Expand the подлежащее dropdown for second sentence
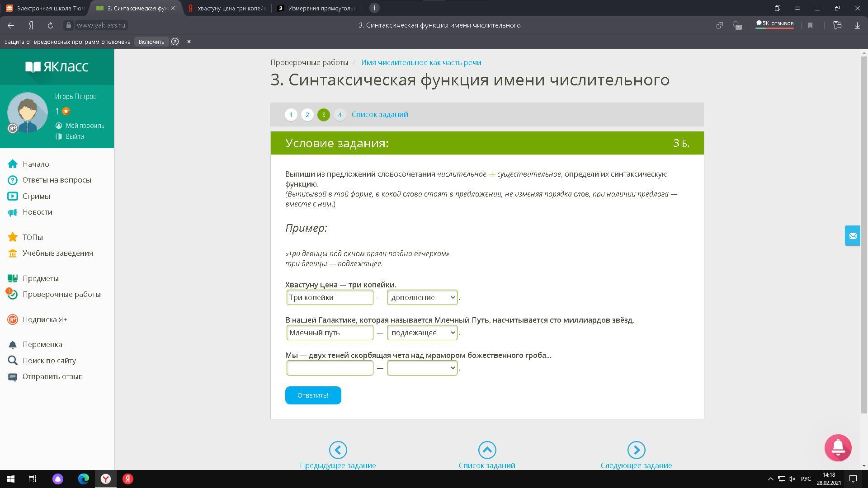Screen dimensions: 868x488 click(422, 333)
